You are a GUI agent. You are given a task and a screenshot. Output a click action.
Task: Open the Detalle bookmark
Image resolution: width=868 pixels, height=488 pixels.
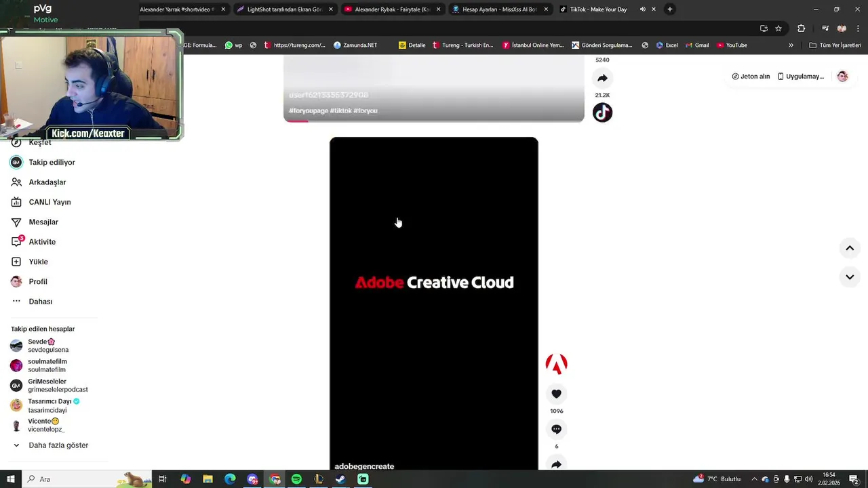(x=412, y=45)
